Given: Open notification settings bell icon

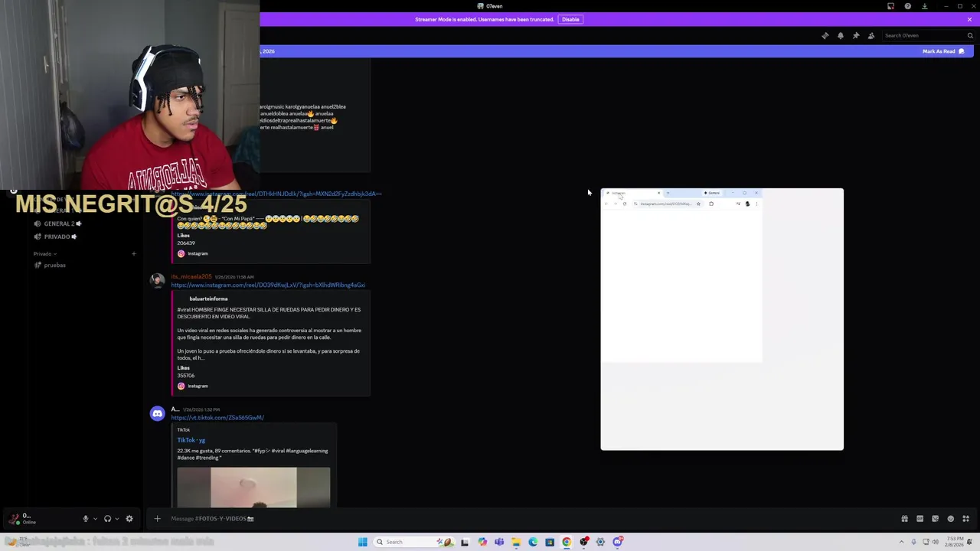Looking at the screenshot, I should click(x=840, y=35).
